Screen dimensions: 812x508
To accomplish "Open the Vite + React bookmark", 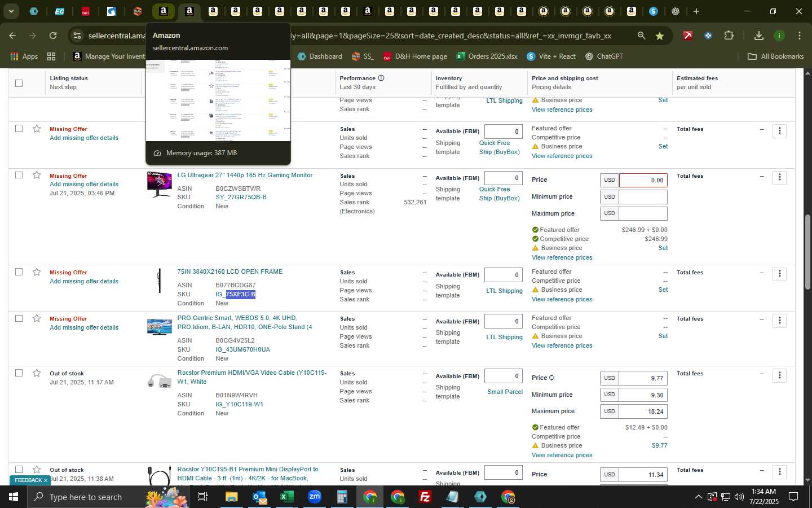I will pos(551,56).
